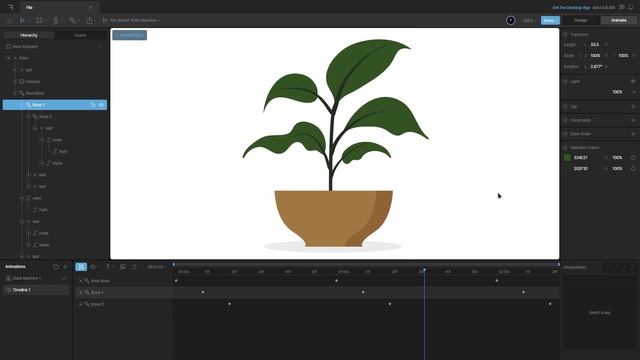This screenshot has height=360, width=640.
Task: Open the help book icon
Action: tap(622, 7)
